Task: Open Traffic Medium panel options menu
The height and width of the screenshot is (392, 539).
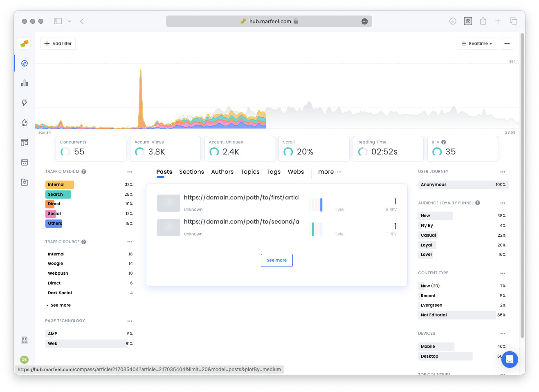Action: tap(130, 172)
